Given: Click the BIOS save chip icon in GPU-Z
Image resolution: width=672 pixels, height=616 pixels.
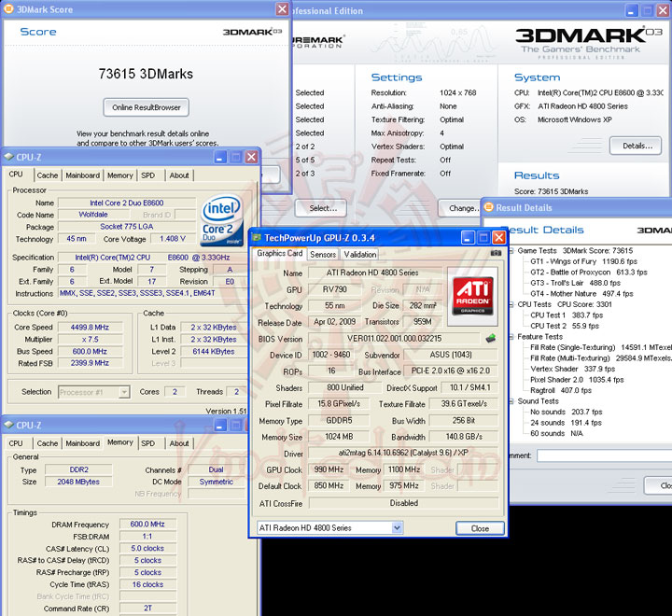Looking at the screenshot, I should (x=491, y=338).
